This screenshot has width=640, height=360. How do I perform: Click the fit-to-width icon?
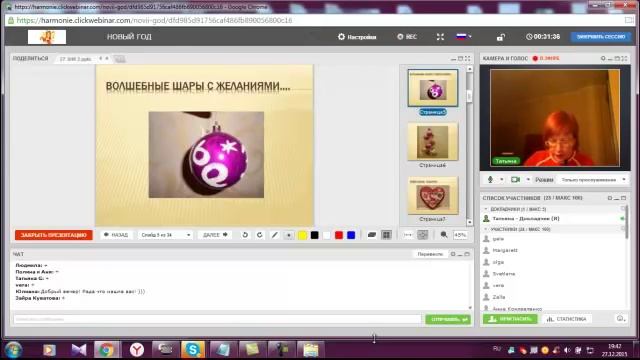[408, 235]
